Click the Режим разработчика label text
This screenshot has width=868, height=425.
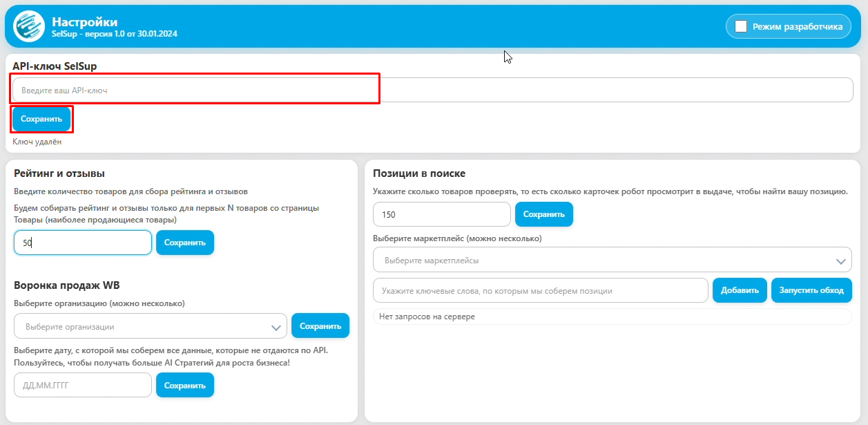797,26
